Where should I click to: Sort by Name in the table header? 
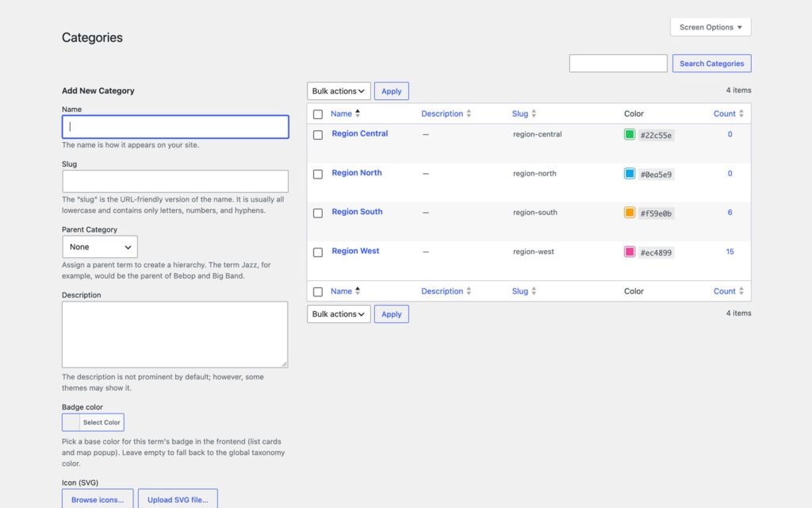tap(346, 114)
